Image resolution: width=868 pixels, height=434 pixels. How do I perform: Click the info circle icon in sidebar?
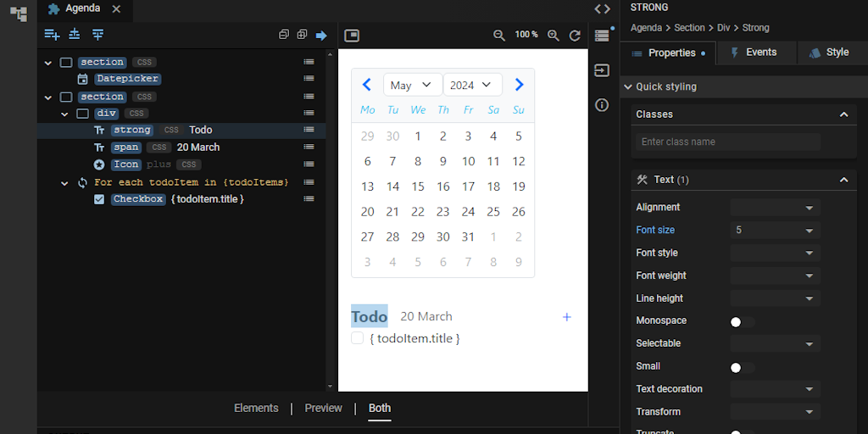pyautogui.click(x=602, y=105)
